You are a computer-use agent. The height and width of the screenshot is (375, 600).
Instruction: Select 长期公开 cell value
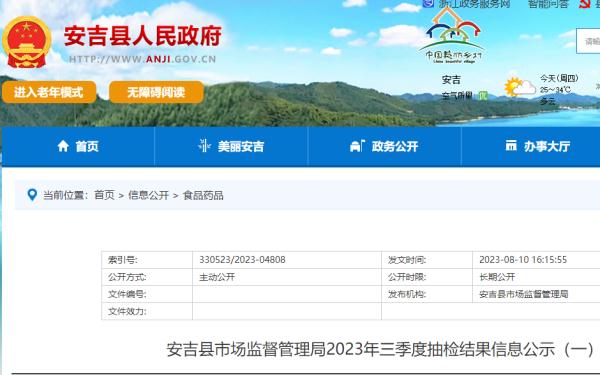(497, 277)
